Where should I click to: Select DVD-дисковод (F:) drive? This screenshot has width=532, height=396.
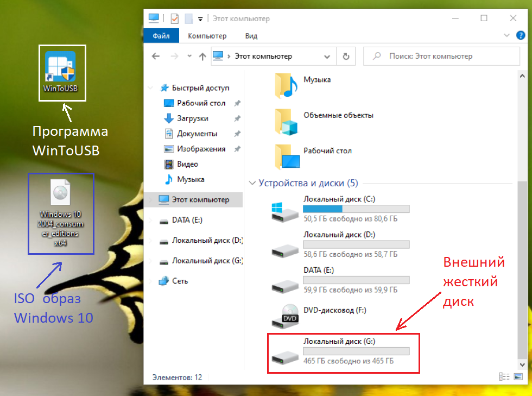(319, 316)
